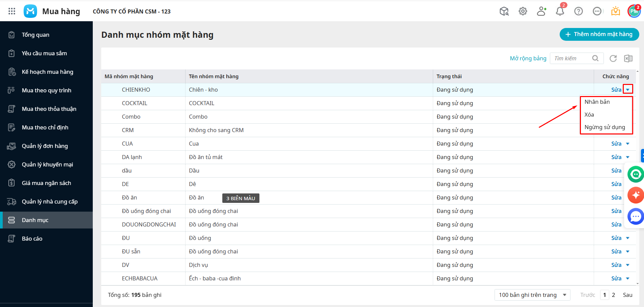Open the notifications bell
The width and height of the screenshot is (644, 307).
click(560, 11)
